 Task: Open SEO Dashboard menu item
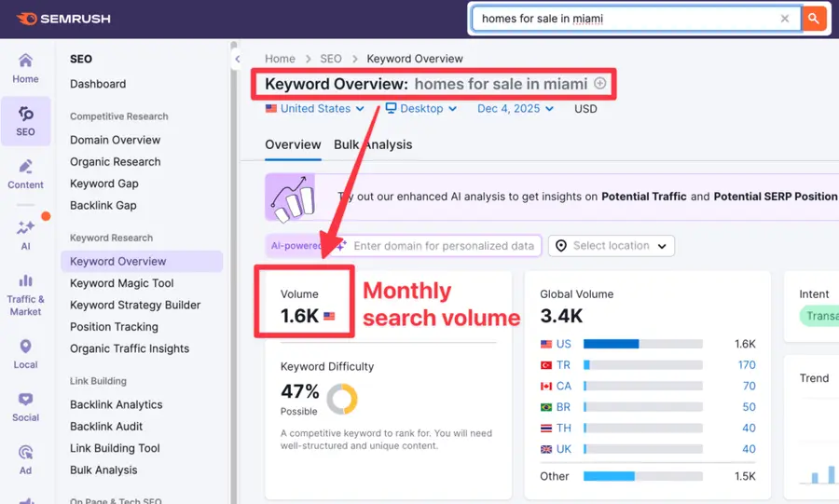[98, 84]
